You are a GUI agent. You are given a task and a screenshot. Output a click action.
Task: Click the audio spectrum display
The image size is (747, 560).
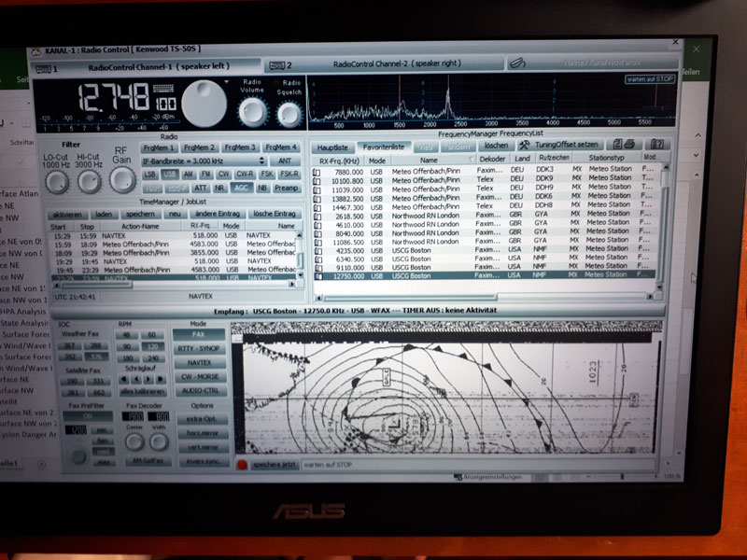[492, 101]
